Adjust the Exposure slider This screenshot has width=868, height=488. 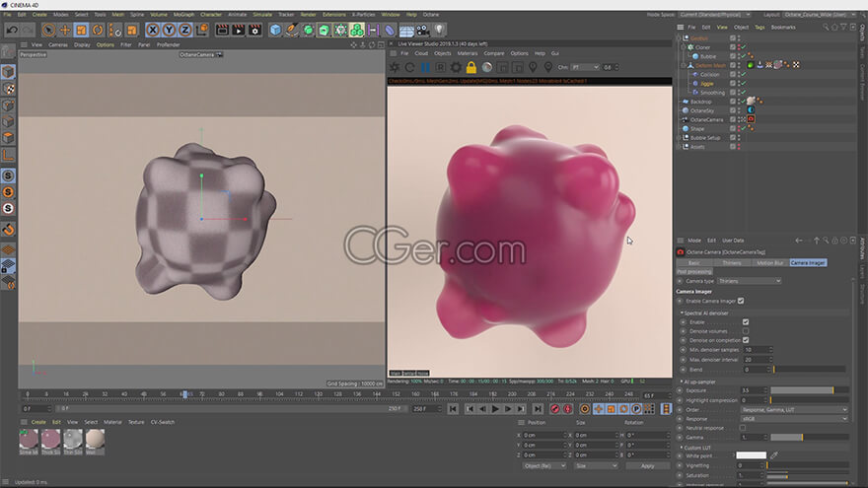coord(810,390)
